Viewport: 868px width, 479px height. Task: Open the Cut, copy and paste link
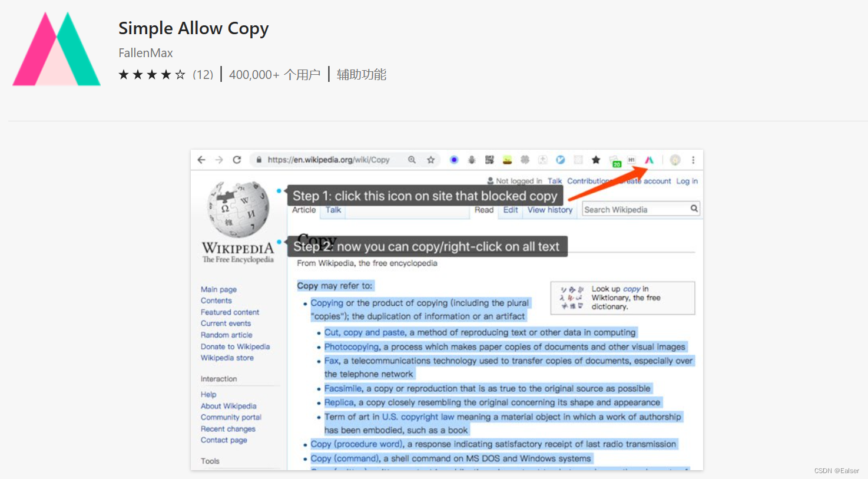coord(365,332)
